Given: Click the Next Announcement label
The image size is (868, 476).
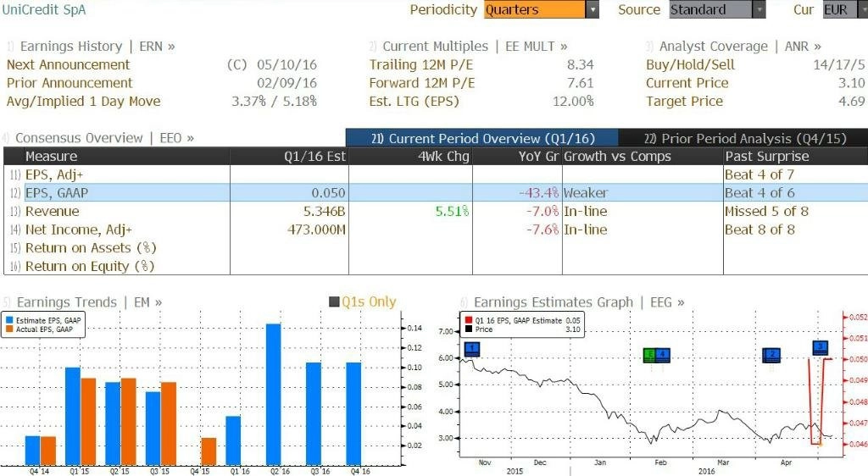Looking at the screenshot, I should click(68, 64).
